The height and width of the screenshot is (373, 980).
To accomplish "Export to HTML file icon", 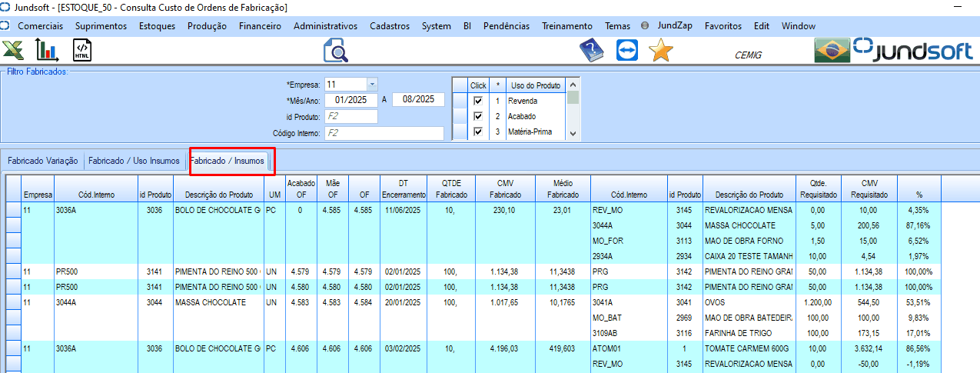I will pos(82,51).
